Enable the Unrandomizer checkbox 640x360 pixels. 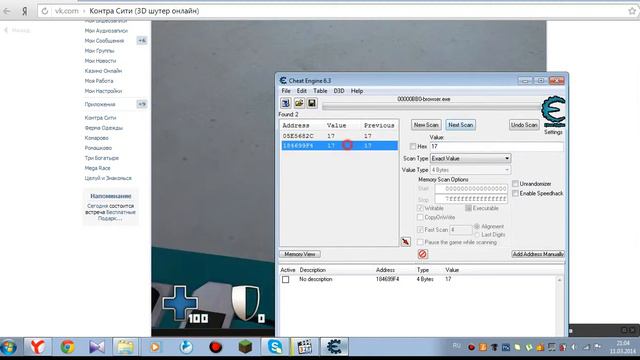pyautogui.click(x=515, y=184)
